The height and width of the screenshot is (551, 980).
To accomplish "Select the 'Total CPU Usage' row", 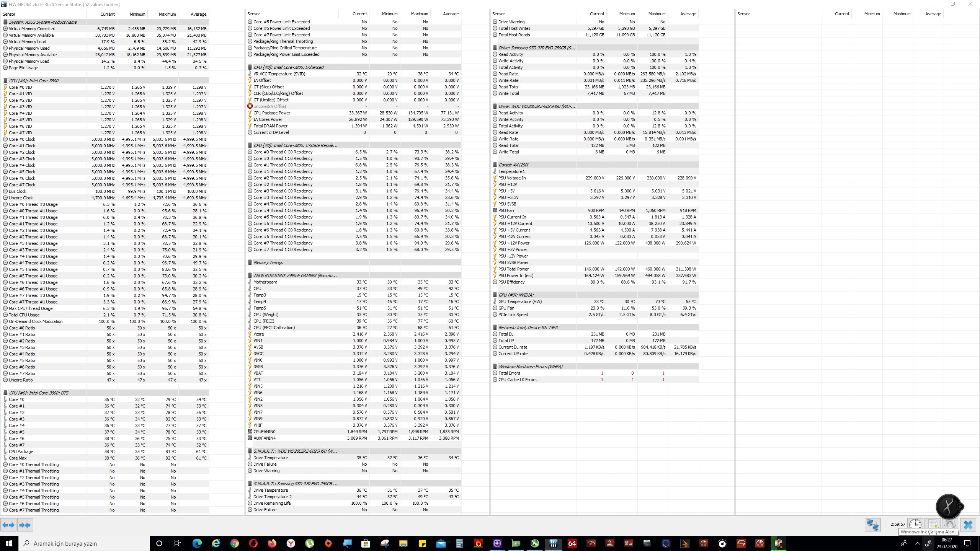I will click(x=105, y=315).
